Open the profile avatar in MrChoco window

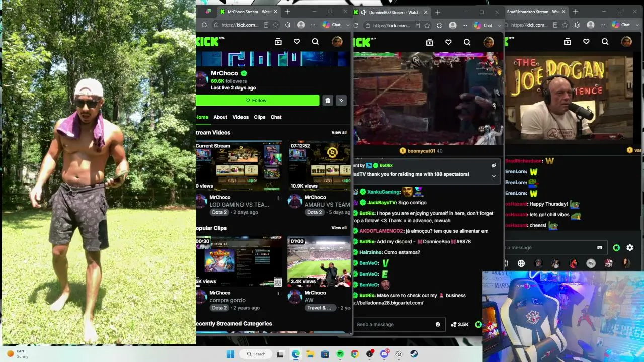tap(337, 42)
